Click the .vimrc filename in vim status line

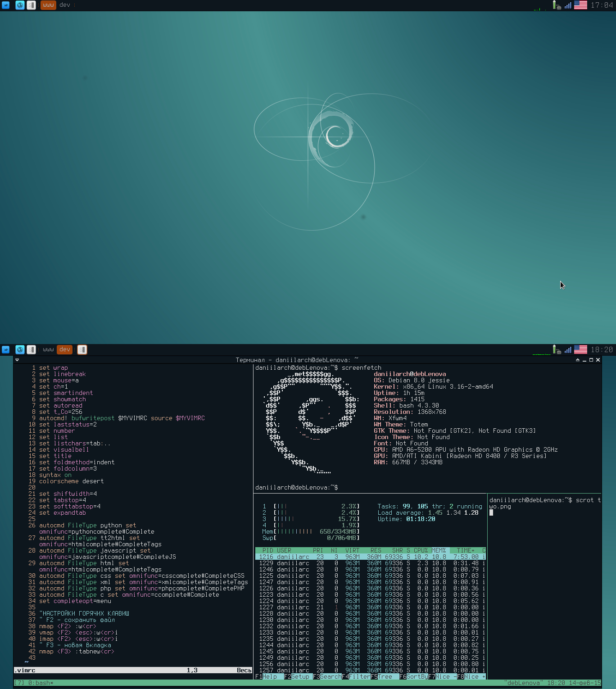pyautogui.click(x=25, y=670)
